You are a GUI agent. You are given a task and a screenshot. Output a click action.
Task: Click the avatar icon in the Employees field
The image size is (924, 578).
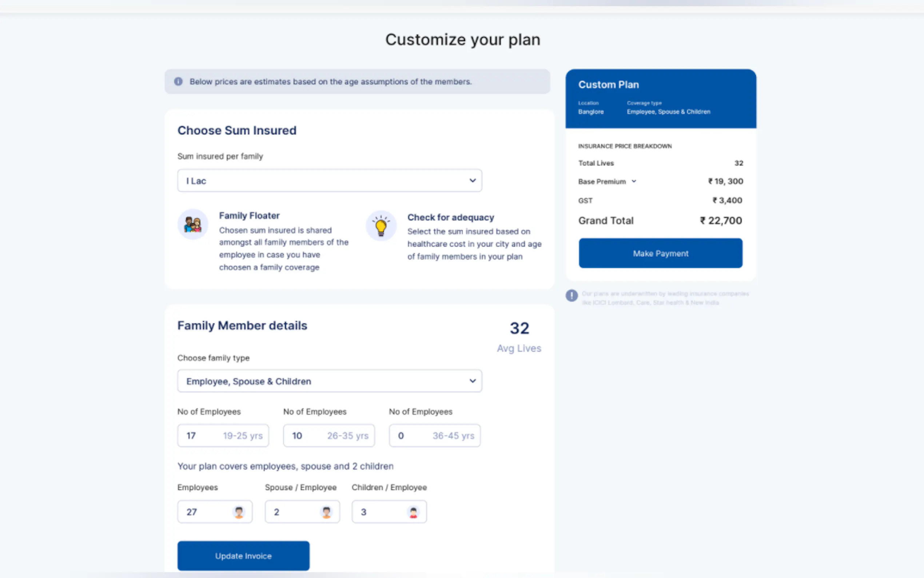point(239,512)
